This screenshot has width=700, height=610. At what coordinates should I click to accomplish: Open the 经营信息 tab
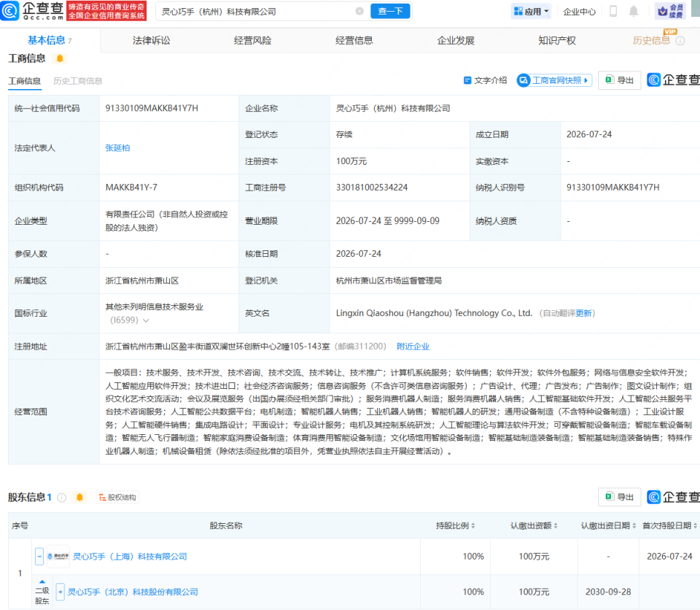pos(354,41)
